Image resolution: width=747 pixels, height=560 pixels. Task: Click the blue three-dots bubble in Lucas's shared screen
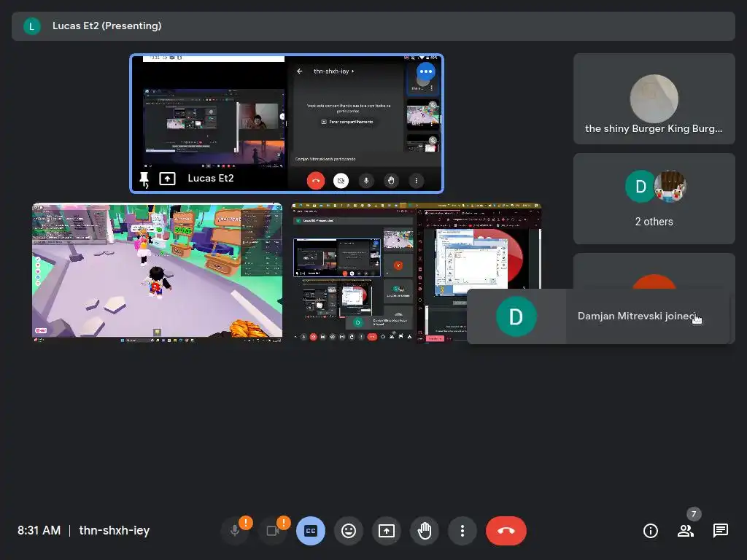pos(426,71)
